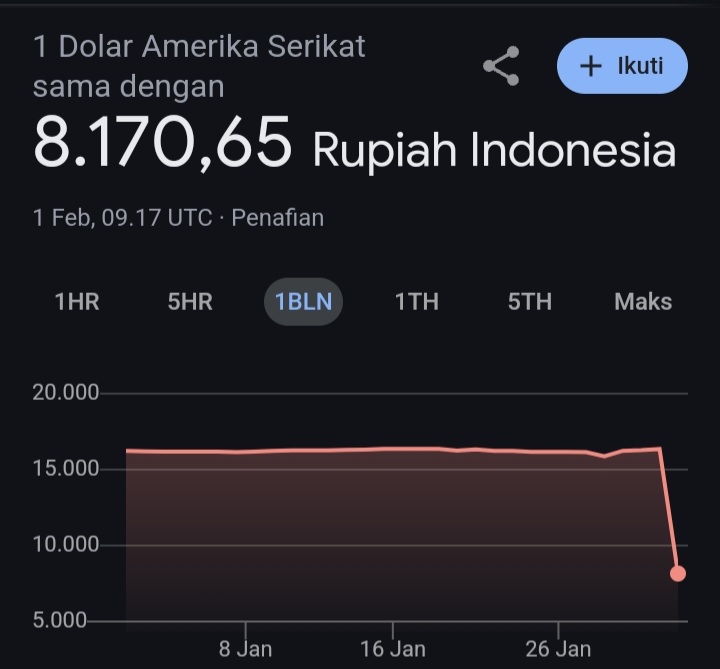
Task: Open the Penafian disclaimer link
Action: pyautogui.click(x=277, y=217)
